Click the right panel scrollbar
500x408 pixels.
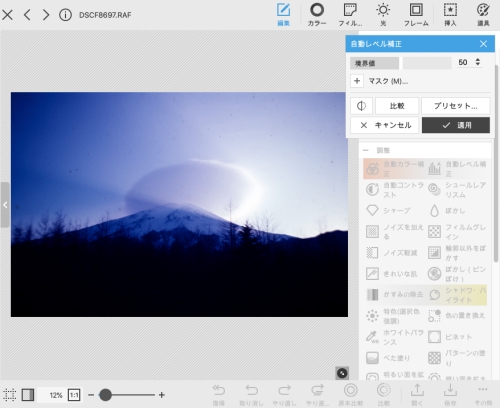pos(496,163)
